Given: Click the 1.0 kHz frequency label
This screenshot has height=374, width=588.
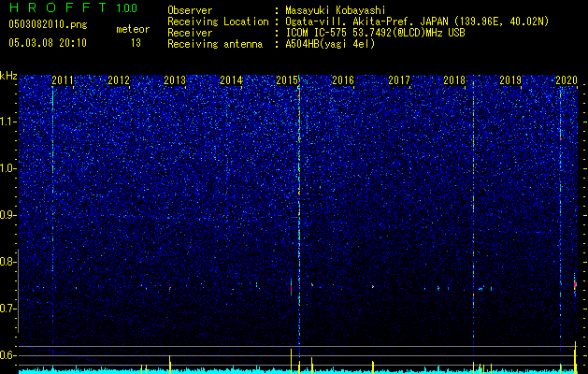Looking at the screenshot, I should [7, 168].
